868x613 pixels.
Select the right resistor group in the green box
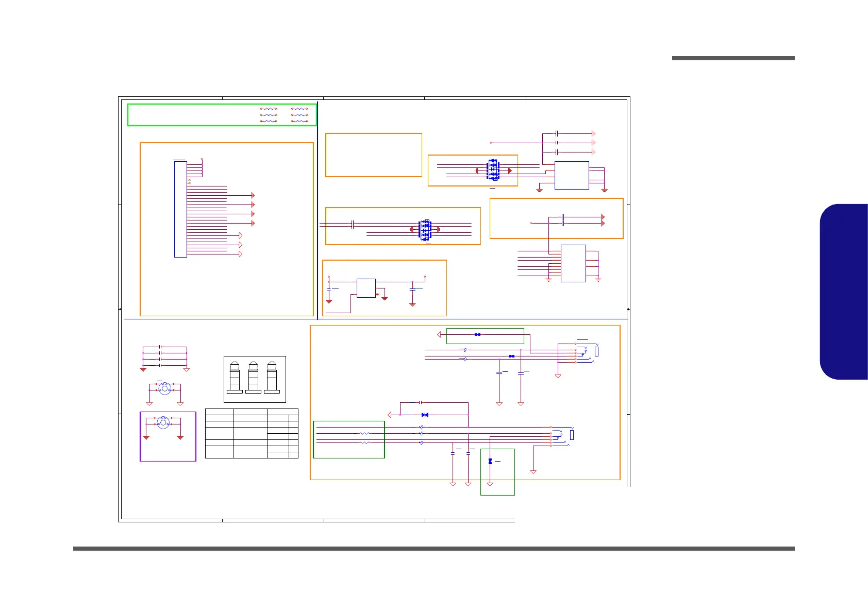299,115
